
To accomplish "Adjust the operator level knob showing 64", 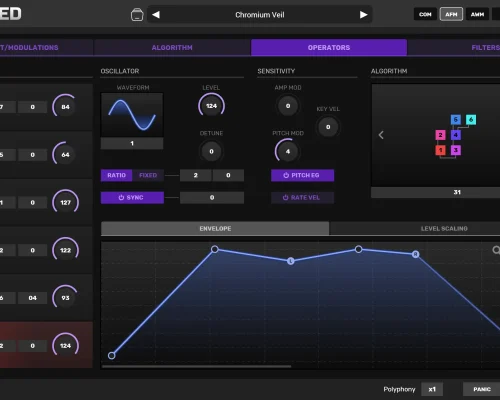I will 65,155.
